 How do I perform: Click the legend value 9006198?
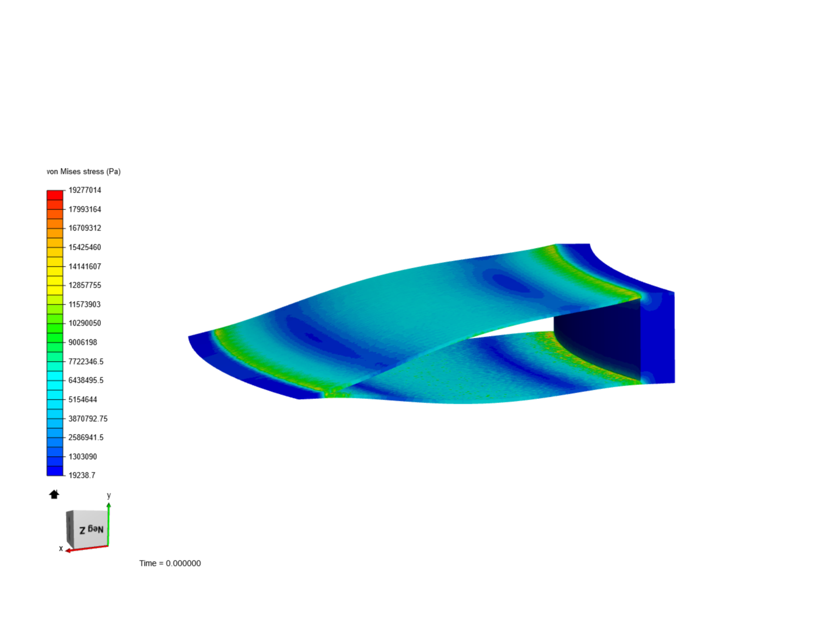[83, 342]
